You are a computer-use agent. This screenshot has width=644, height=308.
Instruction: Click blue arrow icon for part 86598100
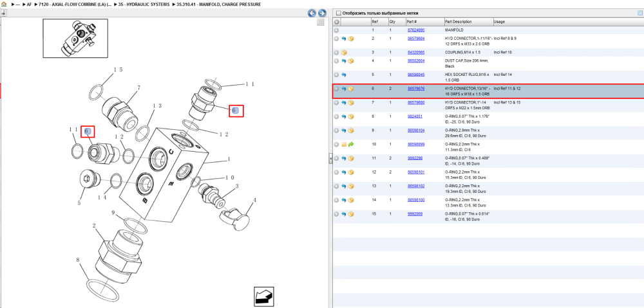pos(344,200)
